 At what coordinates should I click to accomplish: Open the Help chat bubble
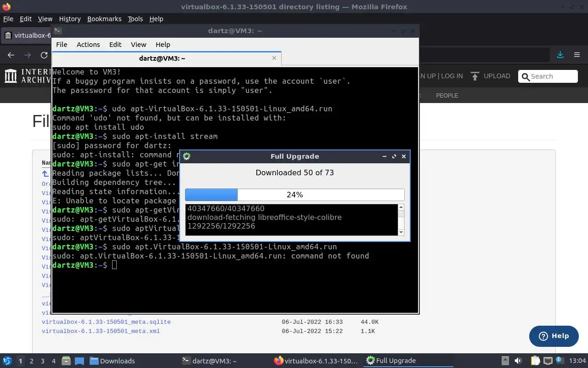pos(554,336)
